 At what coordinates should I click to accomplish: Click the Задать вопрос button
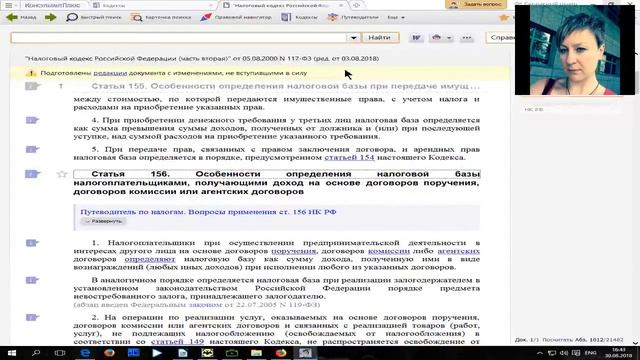pyautogui.click(x=476, y=4)
